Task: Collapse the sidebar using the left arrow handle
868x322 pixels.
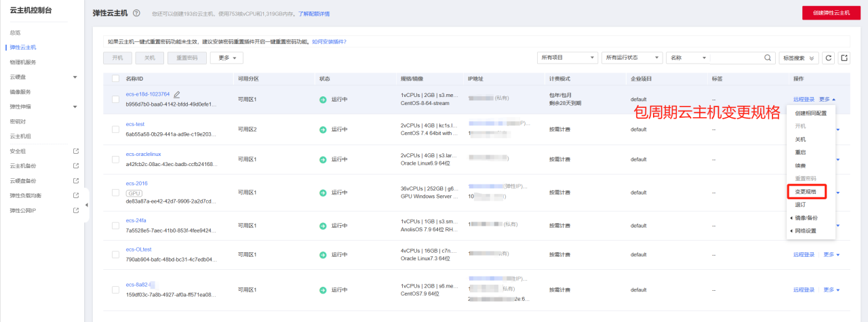Action: 86,205
